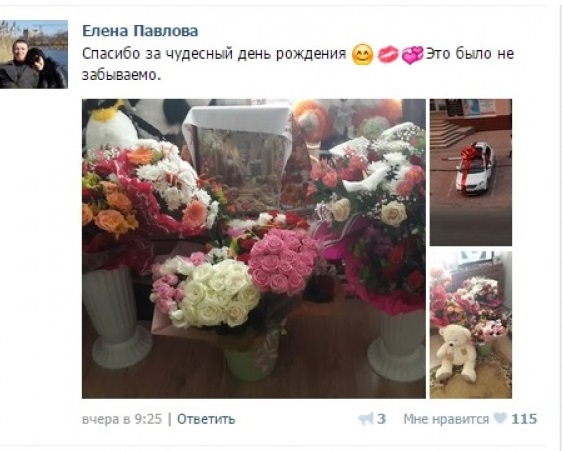Open the large flower bouquets photo
The width and height of the screenshot is (563, 451).
[254, 248]
